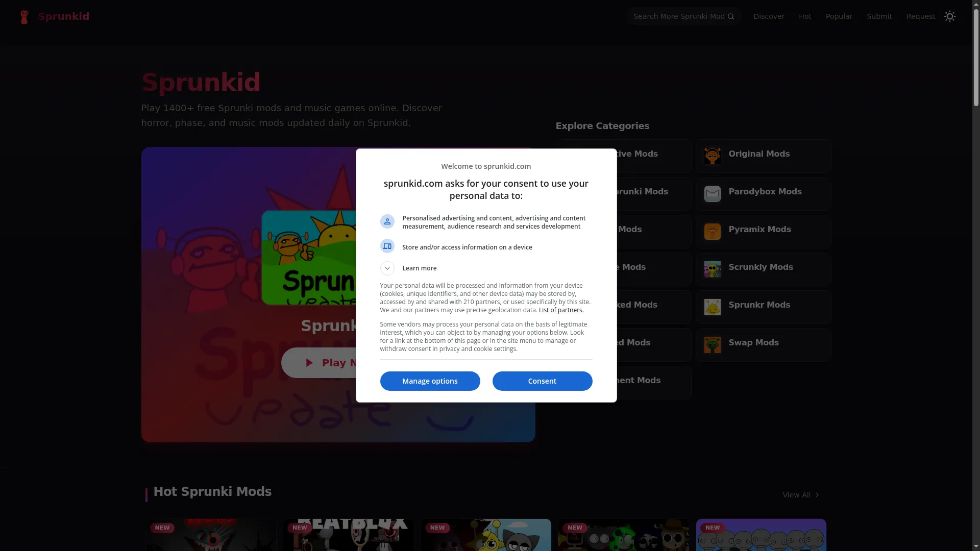The image size is (980, 551).
Task: Click the scrollbar down arrow
Action: pyautogui.click(x=976, y=546)
